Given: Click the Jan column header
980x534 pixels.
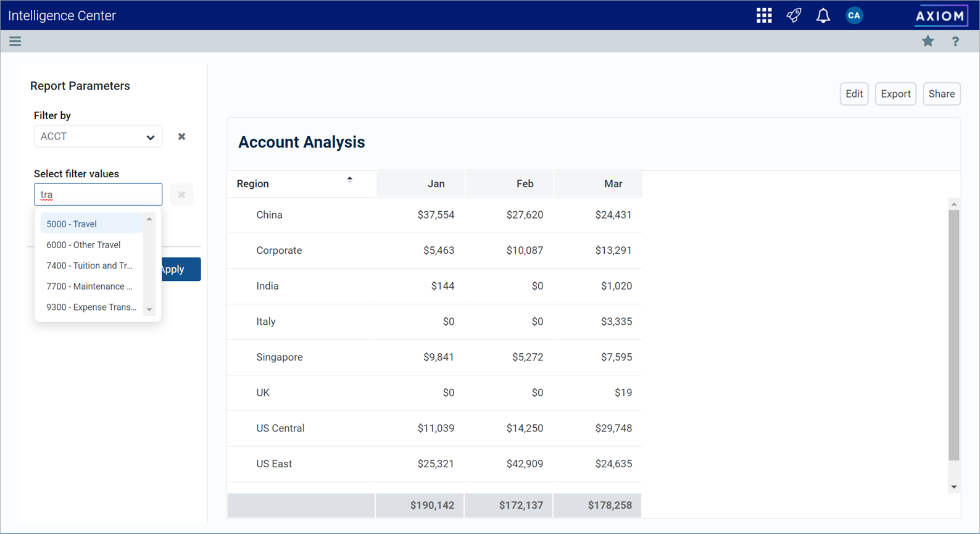Looking at the screenshot, I should tap(421, 184).
